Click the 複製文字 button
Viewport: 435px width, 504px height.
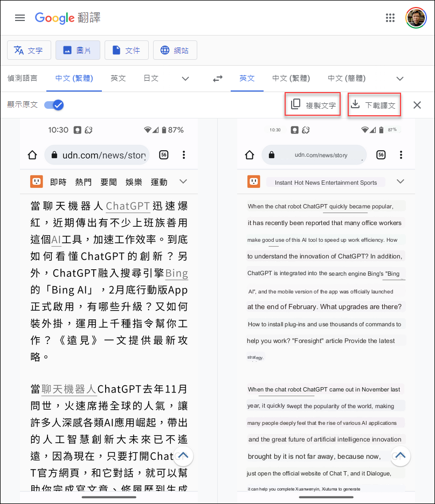(x=313, y=104)
